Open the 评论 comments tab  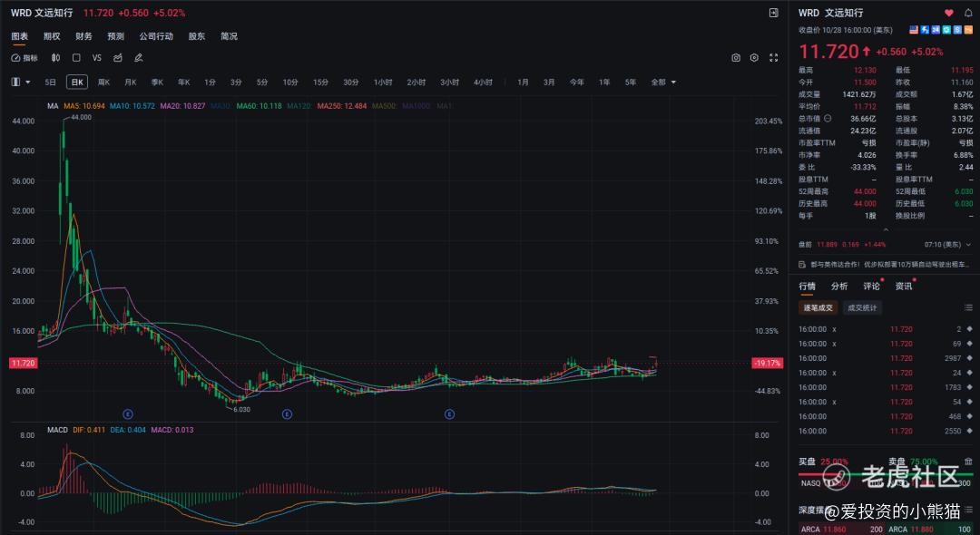(x=872, y=287)
